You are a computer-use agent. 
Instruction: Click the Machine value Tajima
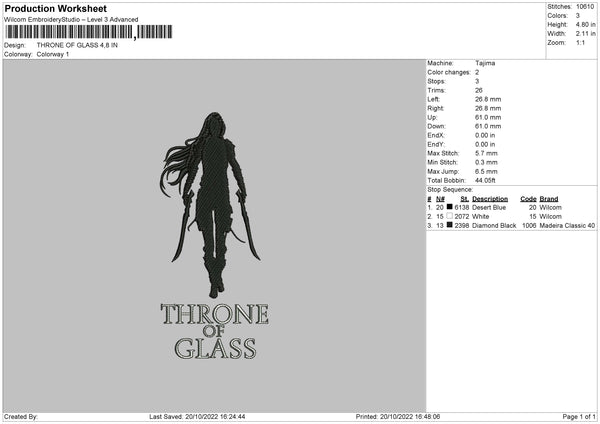tap(485, 63)
